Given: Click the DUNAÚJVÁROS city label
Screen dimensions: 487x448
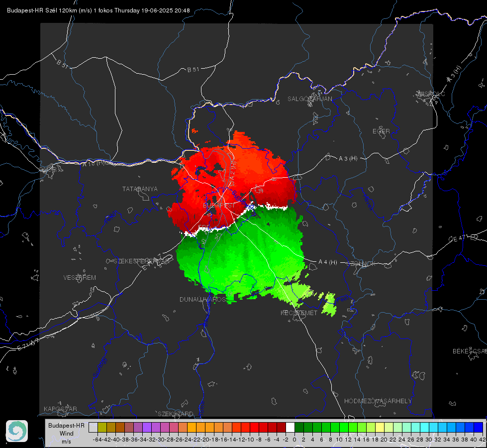Looking at the screenshot, I should click(203, 299).
